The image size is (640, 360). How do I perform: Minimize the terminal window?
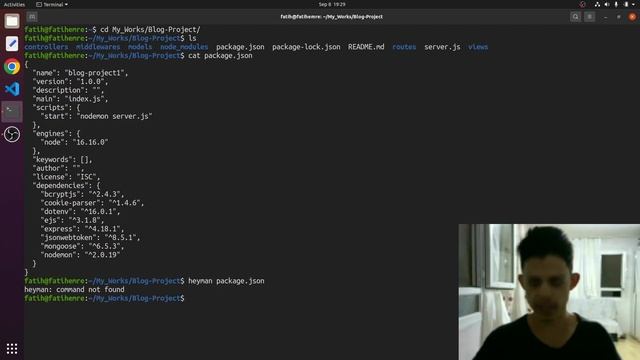tap(606, 17)
